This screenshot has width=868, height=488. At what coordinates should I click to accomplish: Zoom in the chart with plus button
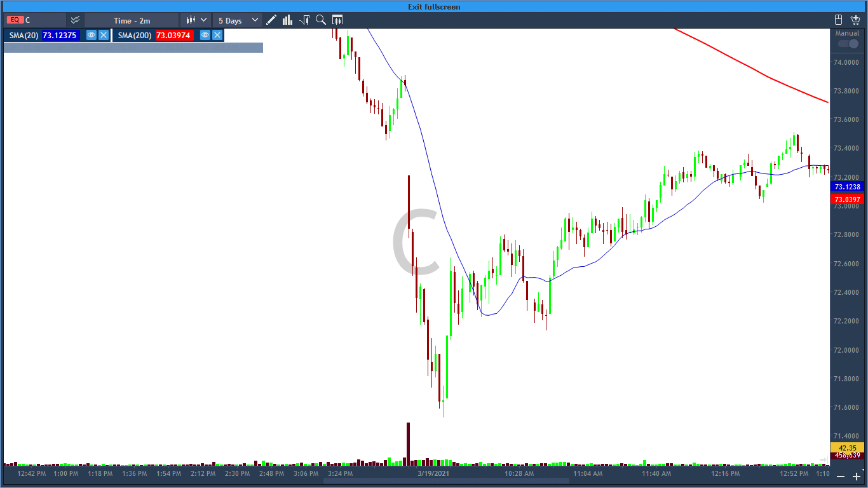856,476
